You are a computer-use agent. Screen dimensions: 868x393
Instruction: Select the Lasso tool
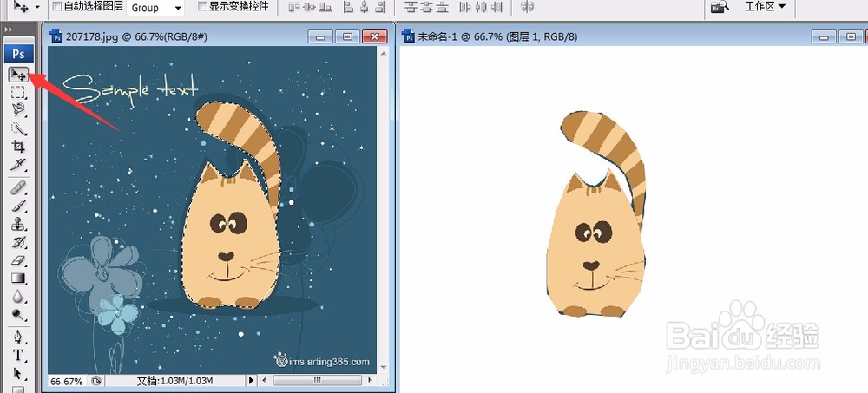tap(18, 109)
